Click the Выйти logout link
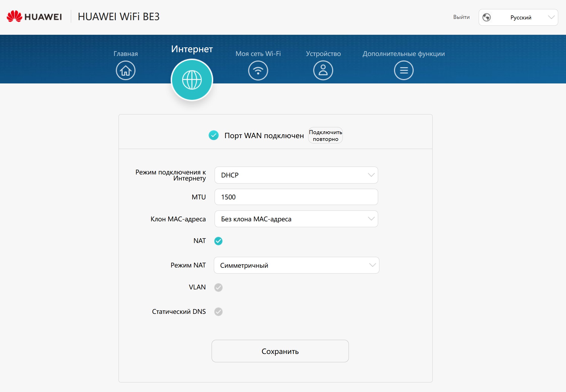 pyautogui.click(x=461, y=17)
